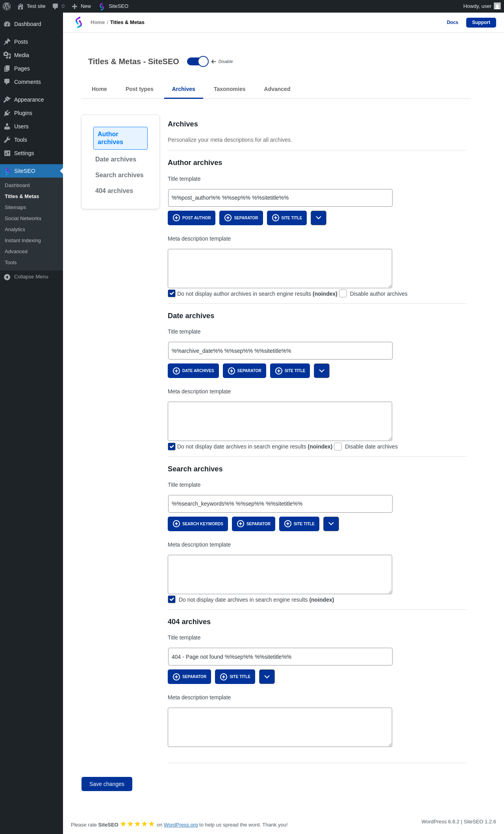Focus the 404 archives title template field
The image size is (504, 834).
[x=280, y=656]
